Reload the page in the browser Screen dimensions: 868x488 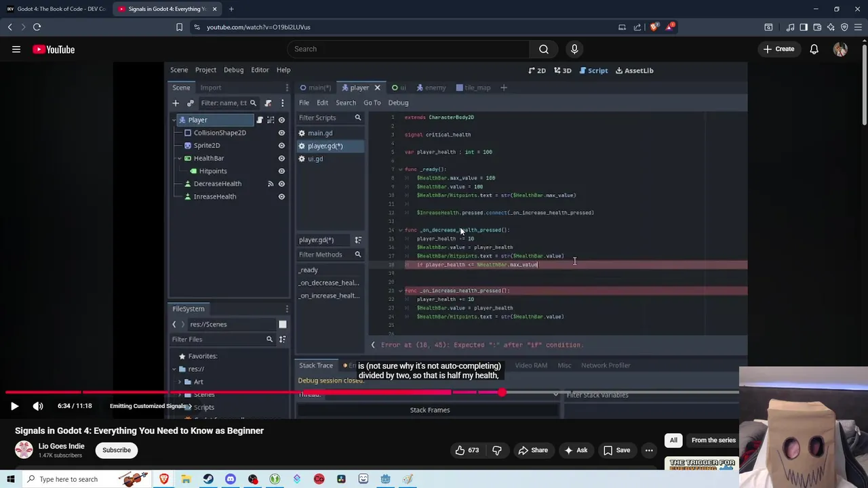(37, 27)
